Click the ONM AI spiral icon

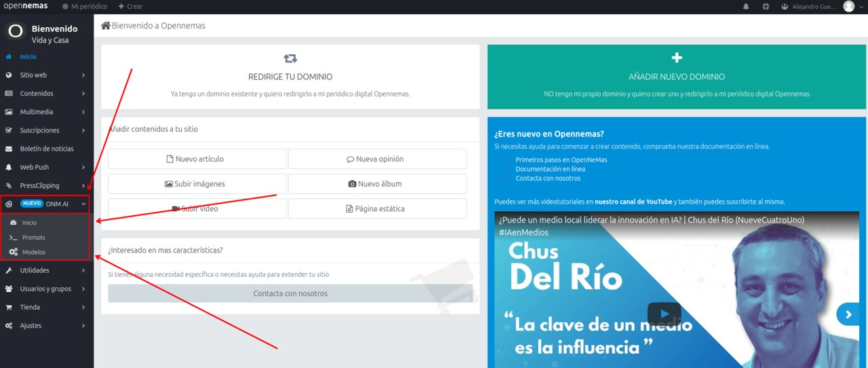(8, 204)
